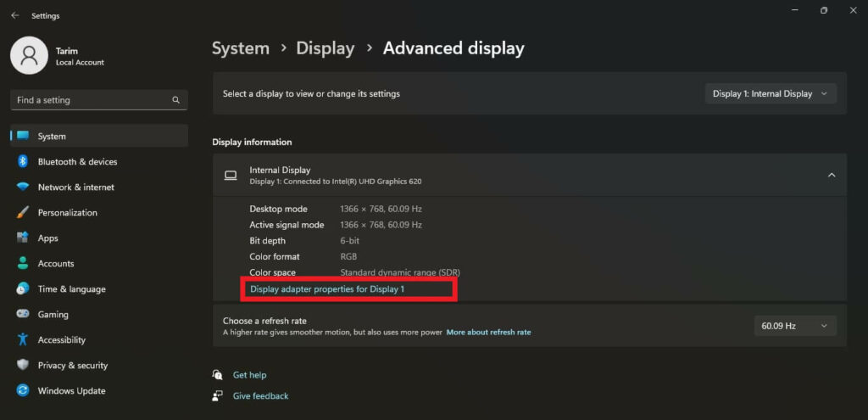The width and height of the screenshot is (868, 420).
Task: Click the RGB color format value
Action: click(x=348, y=256)
